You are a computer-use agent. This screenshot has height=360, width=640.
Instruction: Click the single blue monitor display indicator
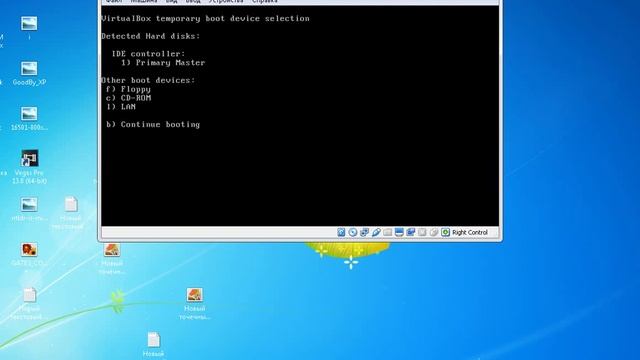pyautogui.click(x=399, y=232)
